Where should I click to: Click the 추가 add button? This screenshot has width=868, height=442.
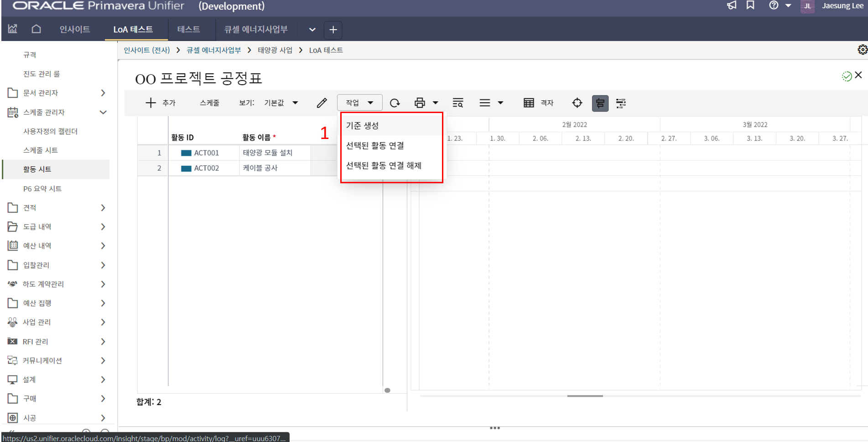(161, 103)
